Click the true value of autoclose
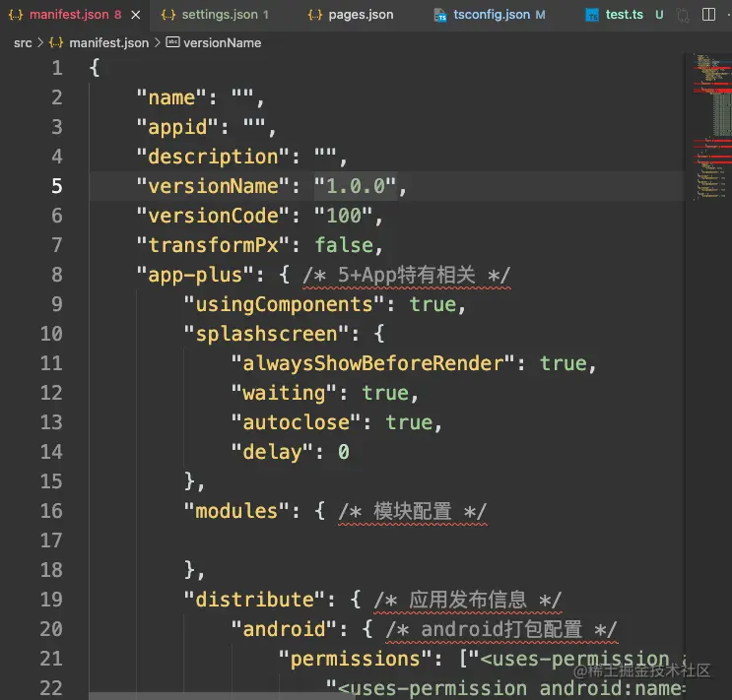 409,422
